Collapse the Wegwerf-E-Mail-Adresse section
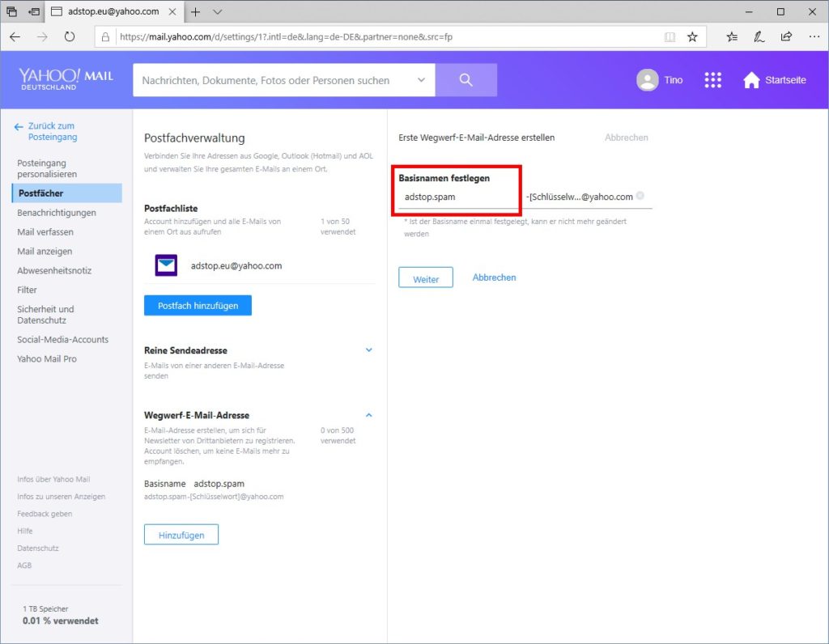 pos(369,415)
